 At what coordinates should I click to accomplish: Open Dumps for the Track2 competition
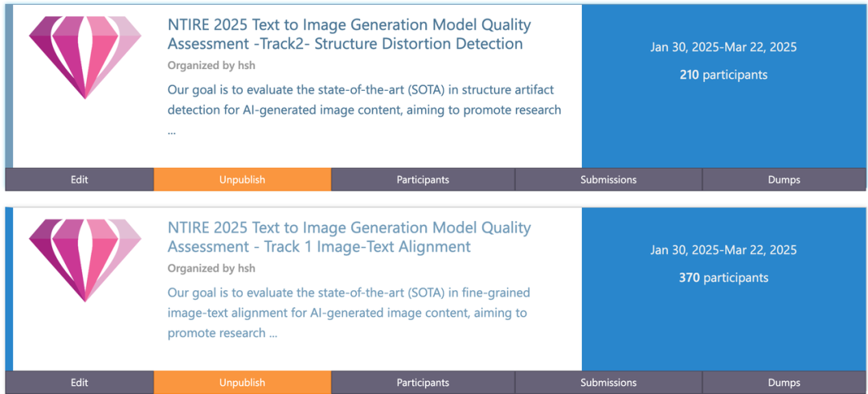pos(784,179)
